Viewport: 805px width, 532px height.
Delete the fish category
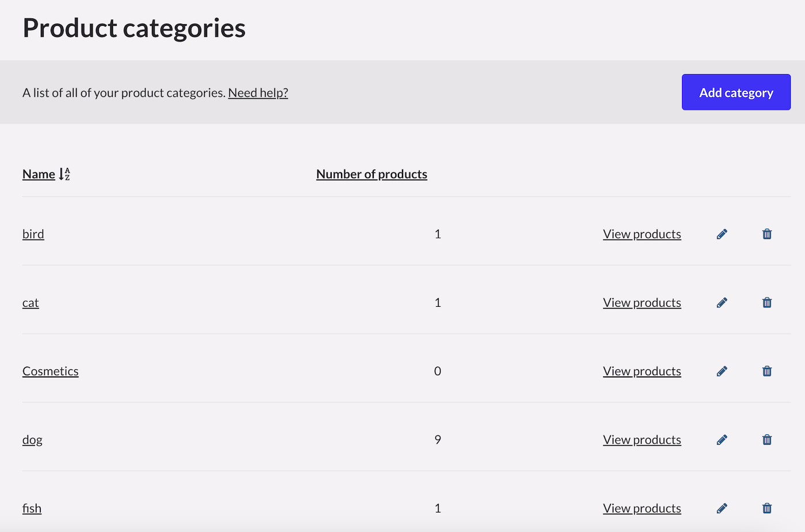(766, 508)
